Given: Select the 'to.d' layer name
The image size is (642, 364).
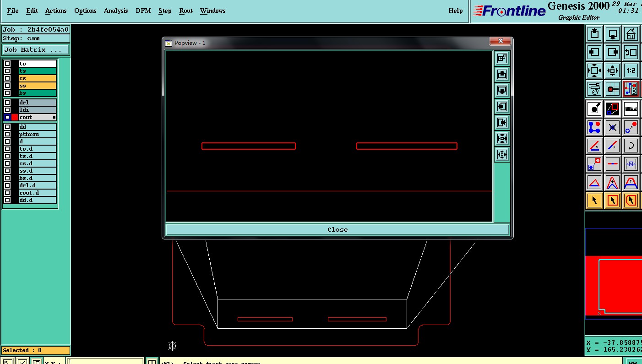Looking at the screenshot, I should [x=38, y=149].
